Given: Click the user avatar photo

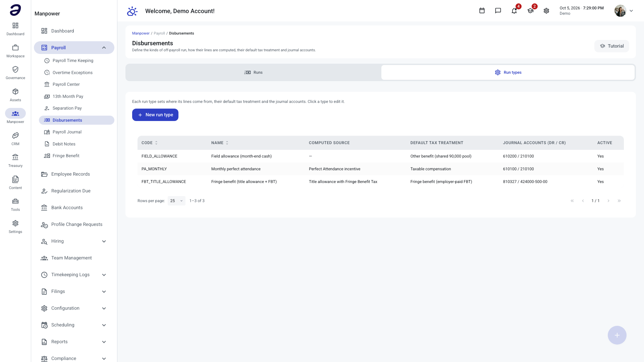Looking at the screenshot, I should pyautogui.click(x=620, y=11).
